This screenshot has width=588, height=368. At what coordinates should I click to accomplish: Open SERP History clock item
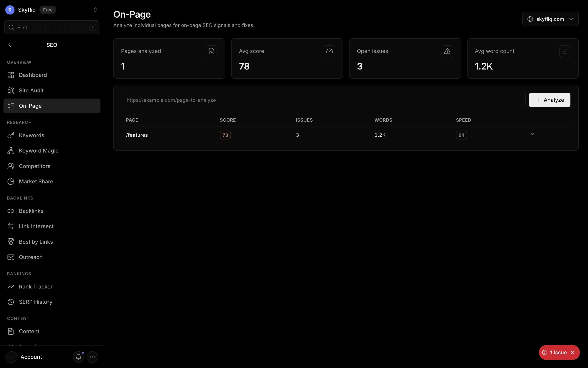[x=52, y=302]
